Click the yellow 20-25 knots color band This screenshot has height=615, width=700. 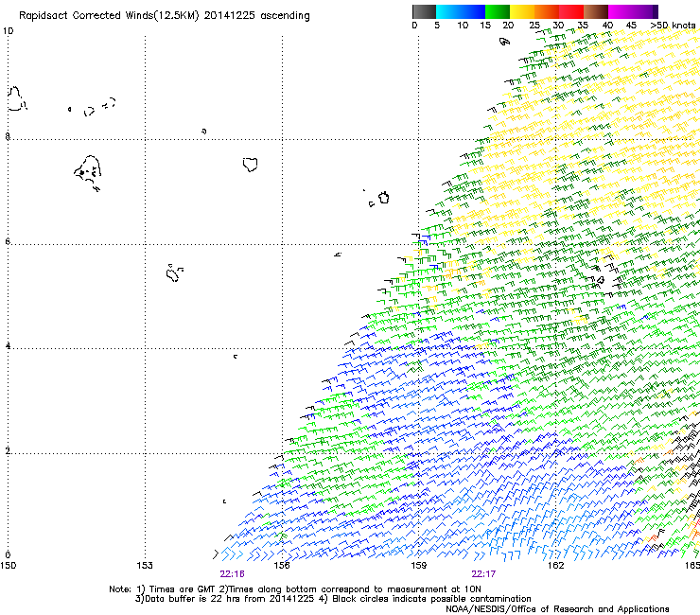(x=522, y=11)
